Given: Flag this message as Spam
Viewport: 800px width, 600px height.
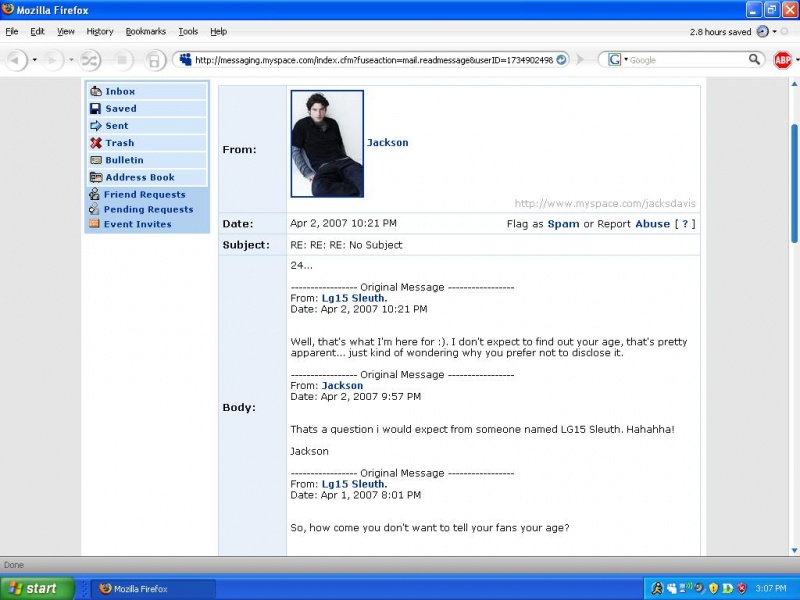Looking at the screenshot, I should tap(563, 224).
